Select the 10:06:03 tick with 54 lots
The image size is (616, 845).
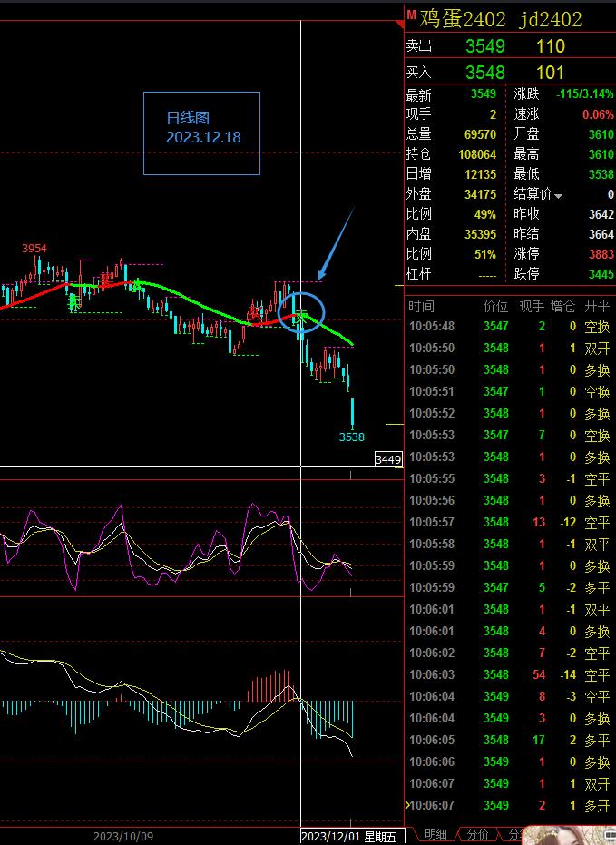coord(509,674)
